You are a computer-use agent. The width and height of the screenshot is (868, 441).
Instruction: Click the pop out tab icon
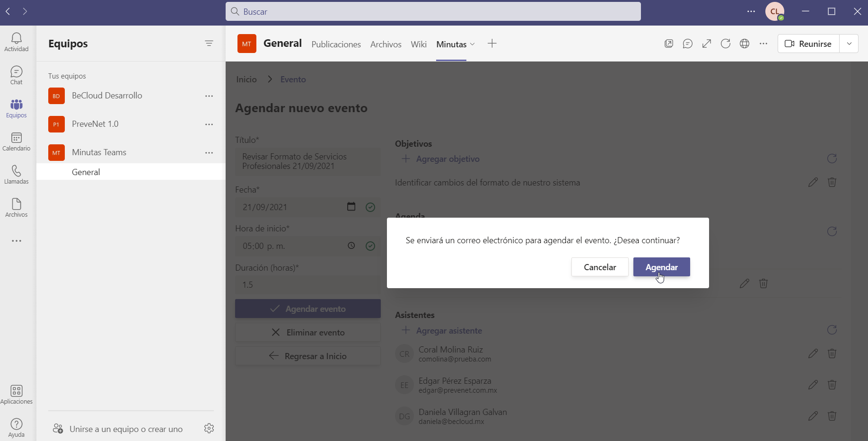click(x=669, y=44)
